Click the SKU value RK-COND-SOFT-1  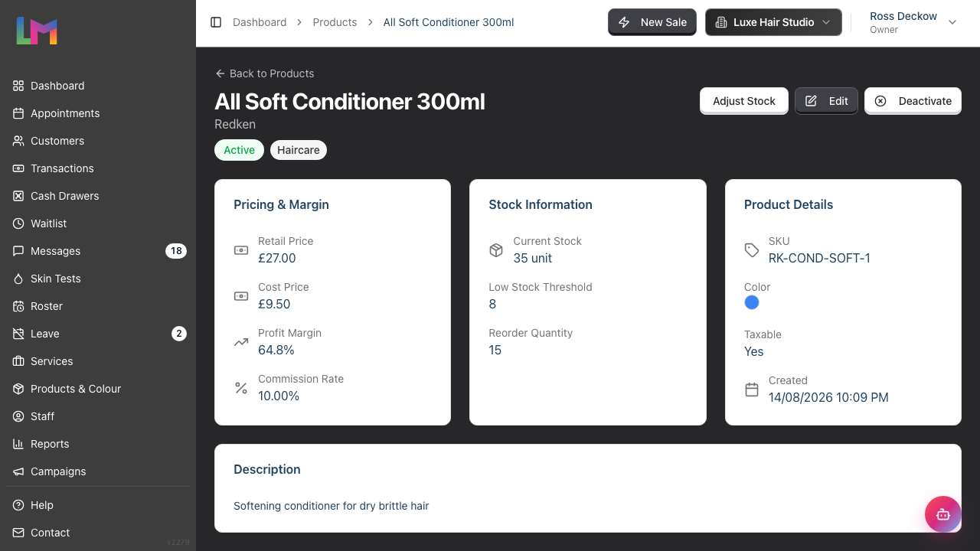pyautogui.click(x=819, y=258)
